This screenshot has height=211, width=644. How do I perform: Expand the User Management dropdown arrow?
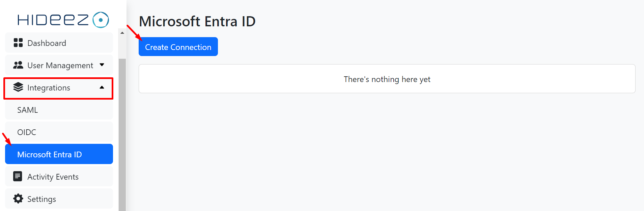point(102,65)
